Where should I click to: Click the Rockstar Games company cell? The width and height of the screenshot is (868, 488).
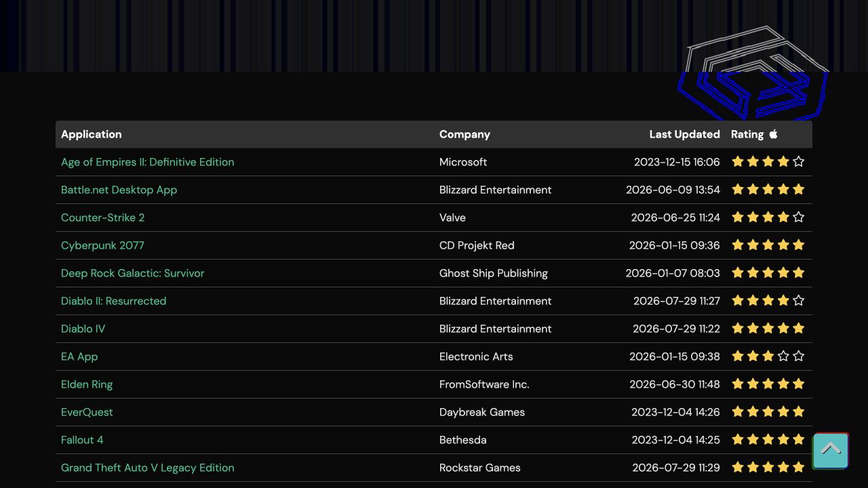coord(480,468)
